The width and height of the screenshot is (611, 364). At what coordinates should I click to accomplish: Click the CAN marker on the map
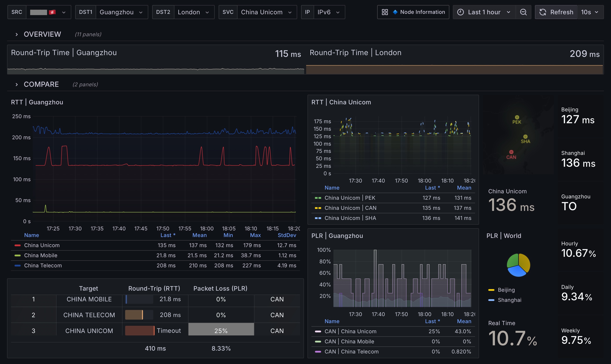point(511,152)
